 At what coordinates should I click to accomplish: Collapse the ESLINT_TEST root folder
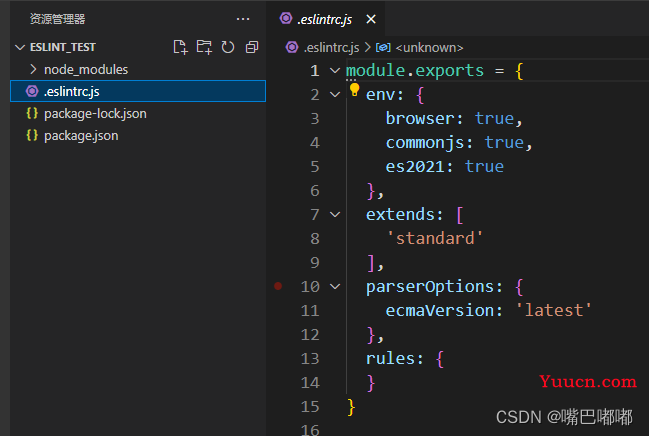[19, 47]
